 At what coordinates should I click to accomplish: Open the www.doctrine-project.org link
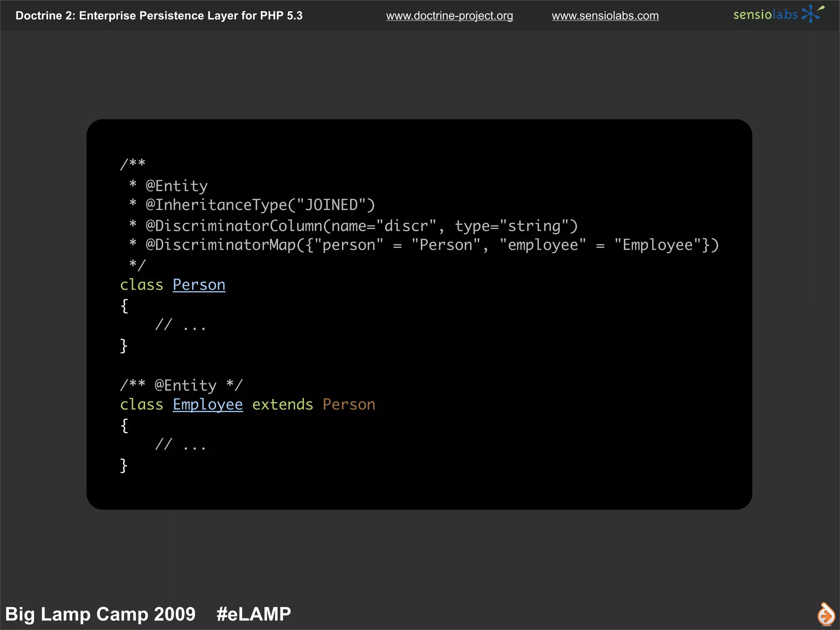point(449,16)
